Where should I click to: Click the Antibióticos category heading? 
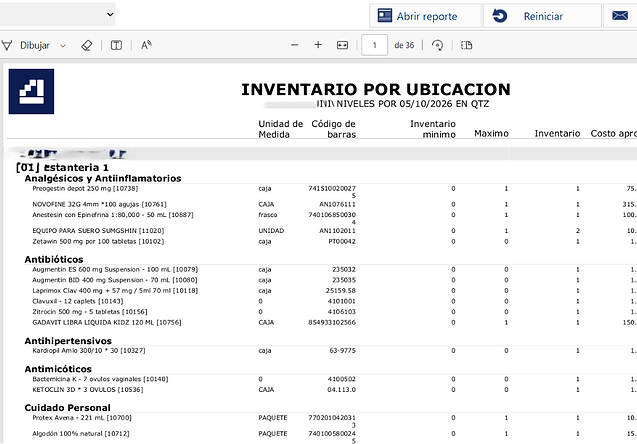54,259
